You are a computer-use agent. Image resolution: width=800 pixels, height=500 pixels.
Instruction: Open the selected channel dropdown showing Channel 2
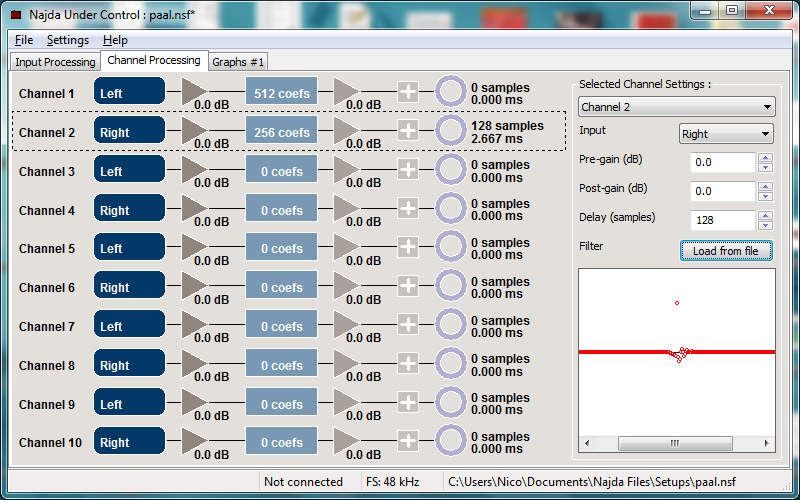click(677, 107)
